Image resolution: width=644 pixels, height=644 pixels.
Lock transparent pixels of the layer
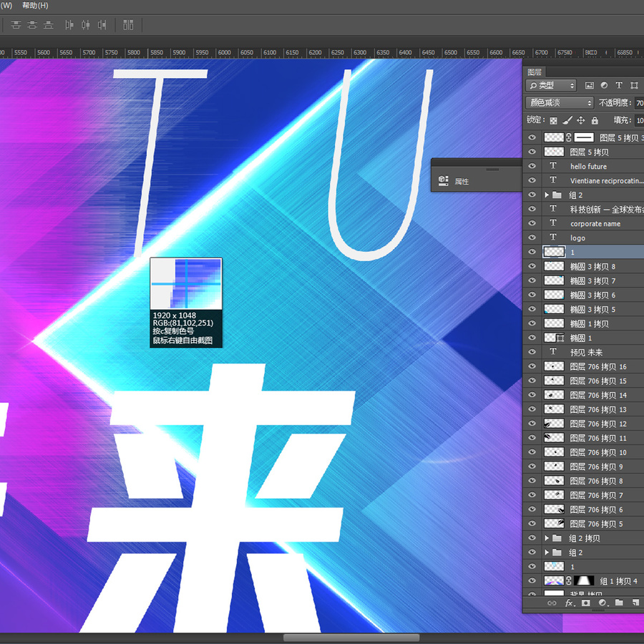(x=554, y=120)
